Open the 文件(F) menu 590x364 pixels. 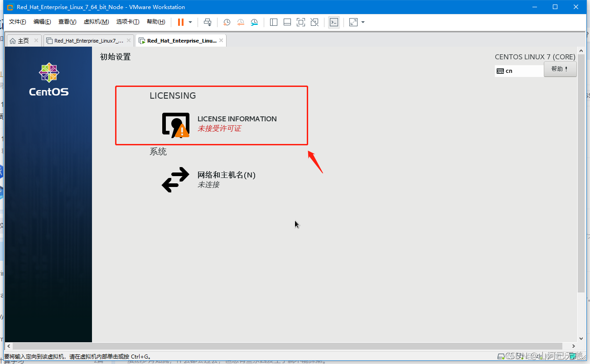pyautogui.click(x=18, y=22)
